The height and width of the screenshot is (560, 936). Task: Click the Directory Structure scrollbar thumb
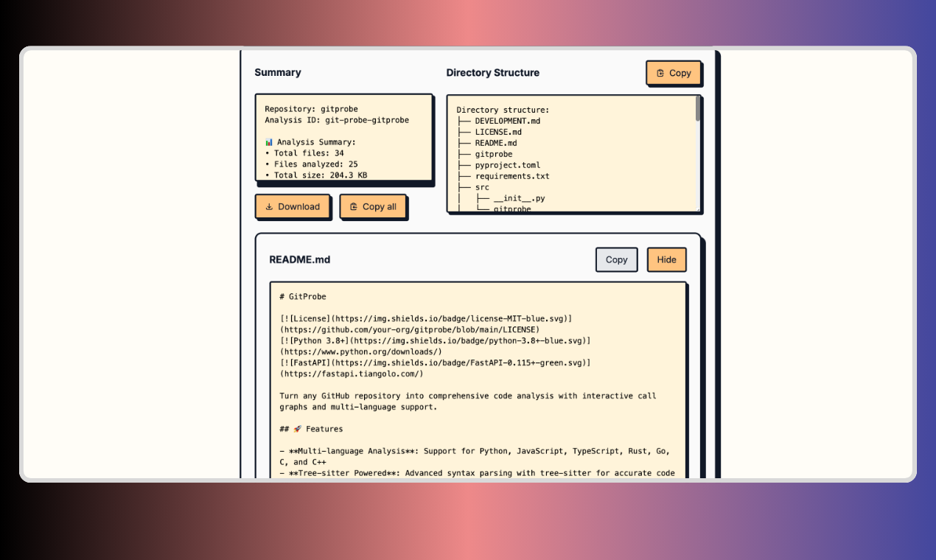[x=697, y=108]
